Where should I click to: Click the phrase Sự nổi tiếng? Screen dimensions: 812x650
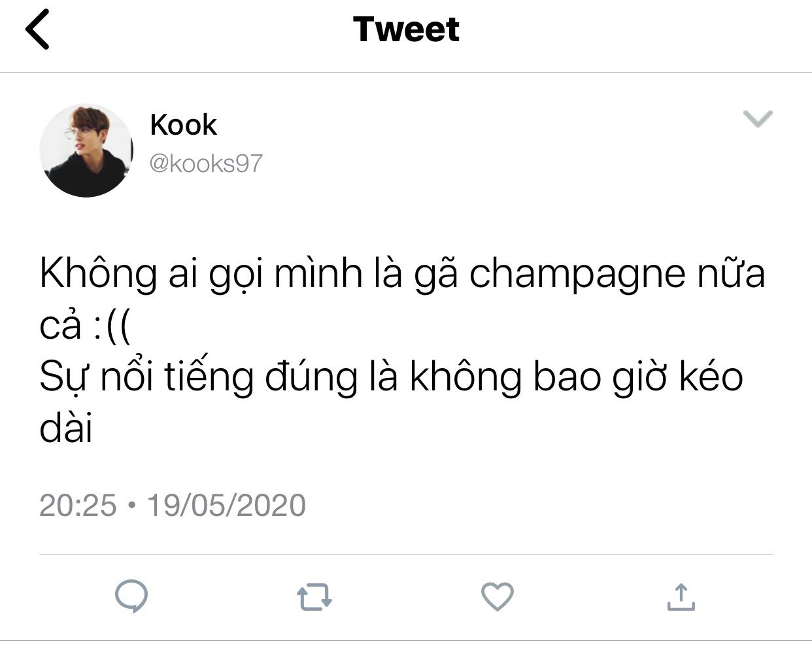pyautogui.click(x=146, y=377)
